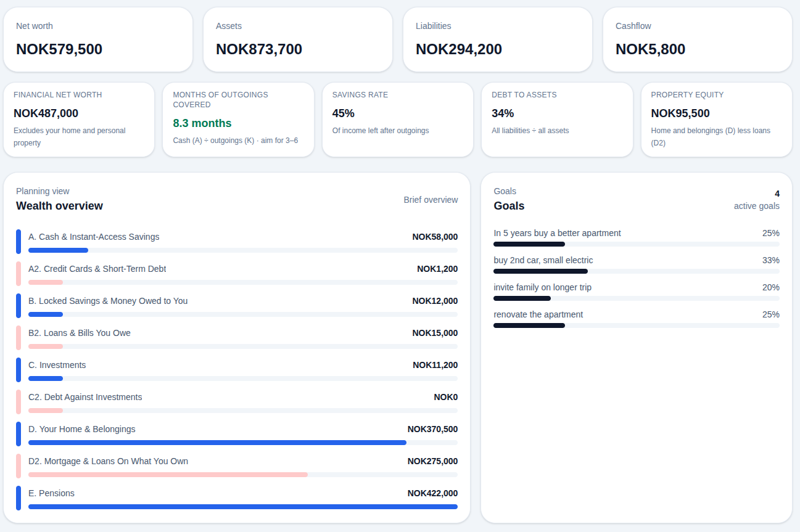
Task: Select the goal In 5 years buy a better apartment
Action: pyautogui.click(x=557, y=233)
